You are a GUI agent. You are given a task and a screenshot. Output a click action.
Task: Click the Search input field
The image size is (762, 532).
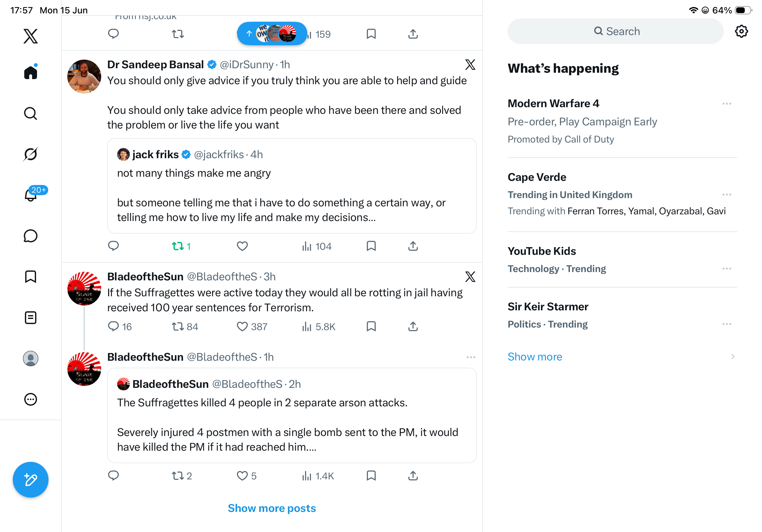[615, 32]
